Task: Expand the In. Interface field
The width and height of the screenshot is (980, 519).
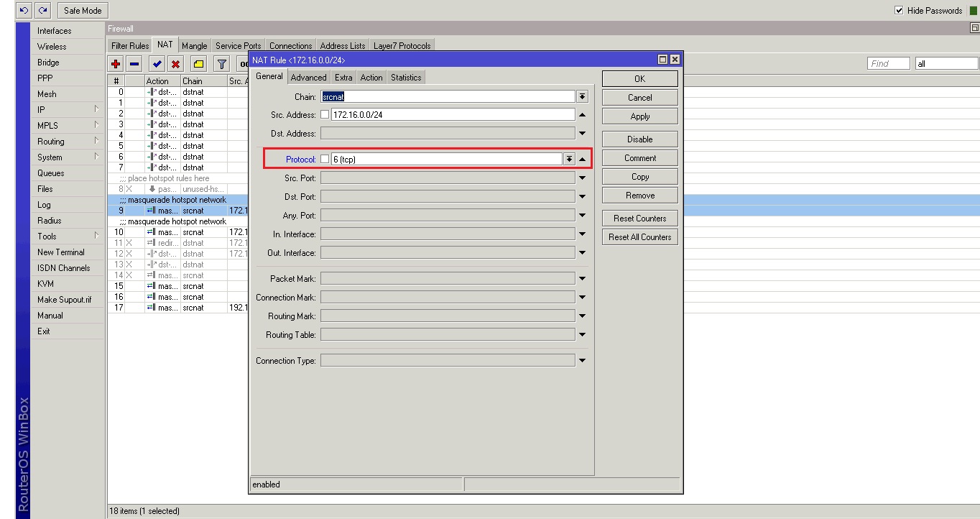Action: tap(582, 234)
